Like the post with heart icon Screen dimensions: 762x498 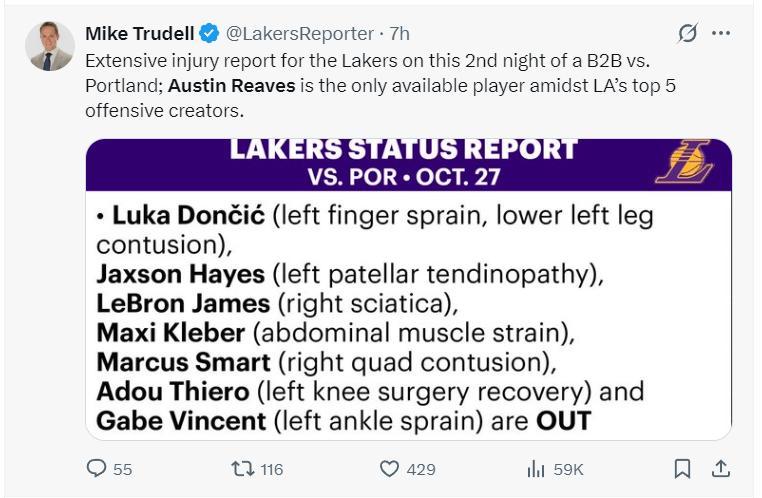390,468
